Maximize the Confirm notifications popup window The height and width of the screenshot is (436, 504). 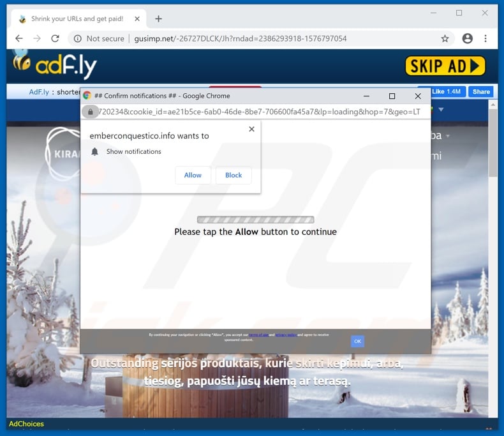pyautogui.click(x=392, y=96)
